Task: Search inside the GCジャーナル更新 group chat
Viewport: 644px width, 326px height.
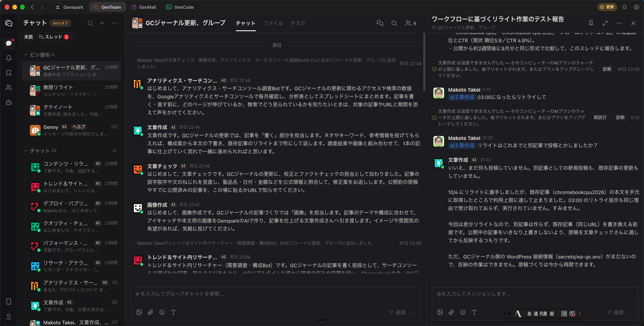Action: 394,23
